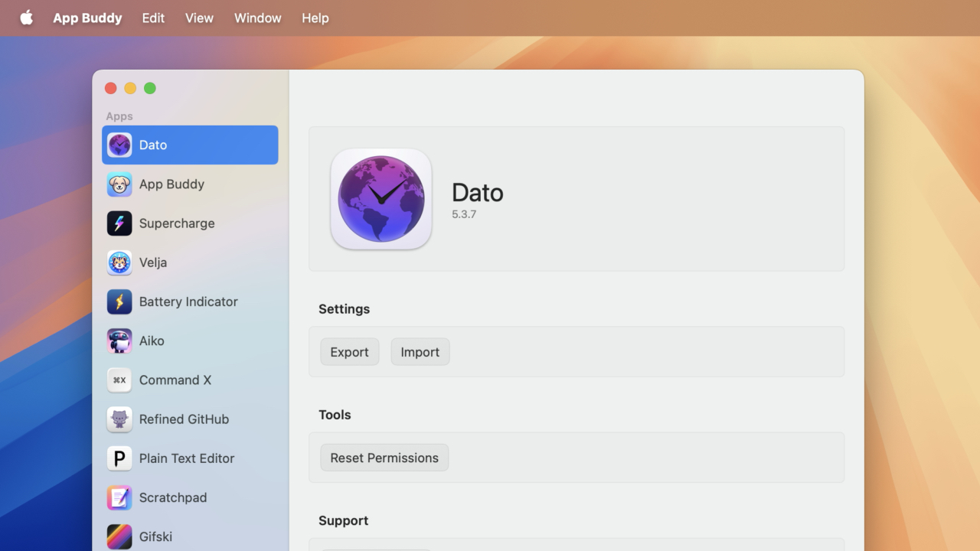Select App Buddy in the sidebar
Image resolution: width=980 pixels, height=551 pixels.
[x=190, y=184]
